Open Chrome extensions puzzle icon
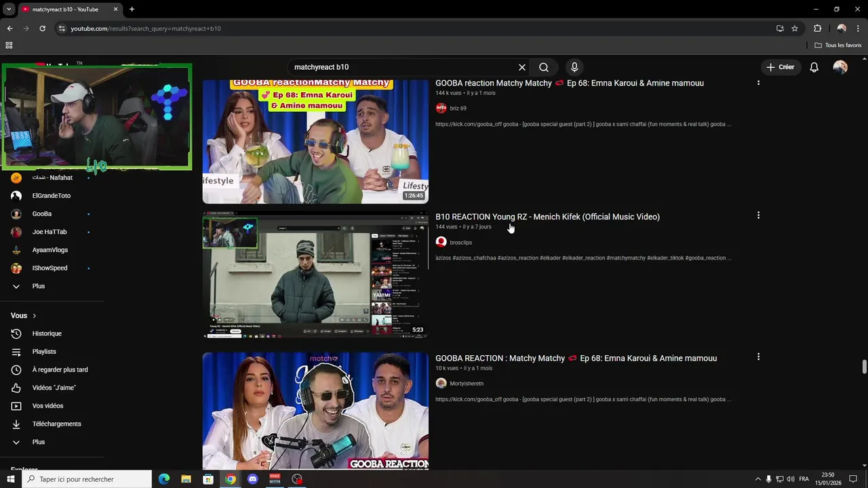This screenshot has width=868, height=488. [817, 28]
